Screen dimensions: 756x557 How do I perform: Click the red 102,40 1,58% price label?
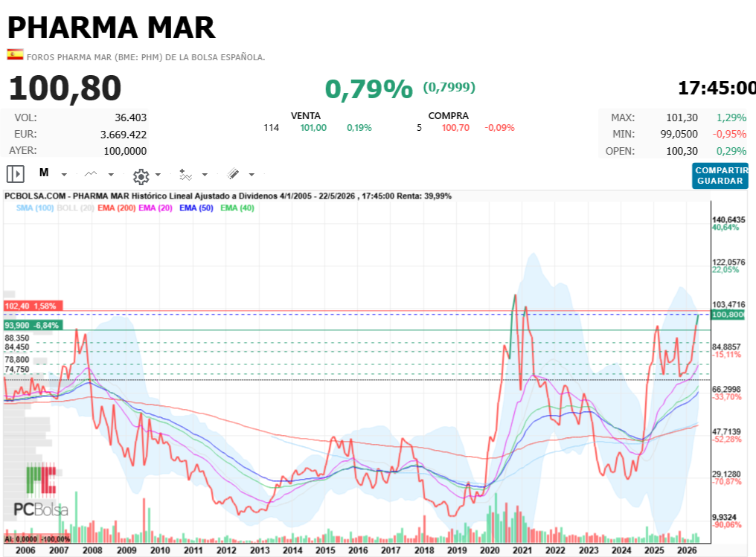click(x=33, y=306)
